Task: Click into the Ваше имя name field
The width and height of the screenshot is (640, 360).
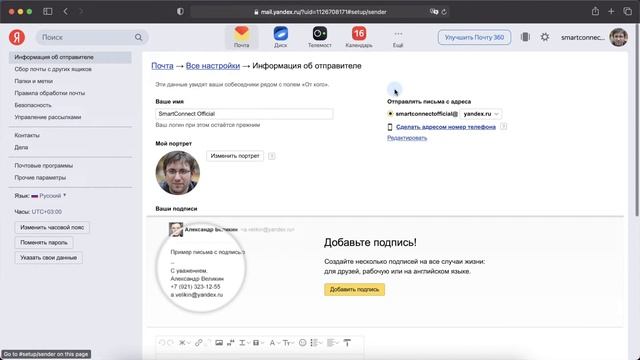Action: click(244, 114)
